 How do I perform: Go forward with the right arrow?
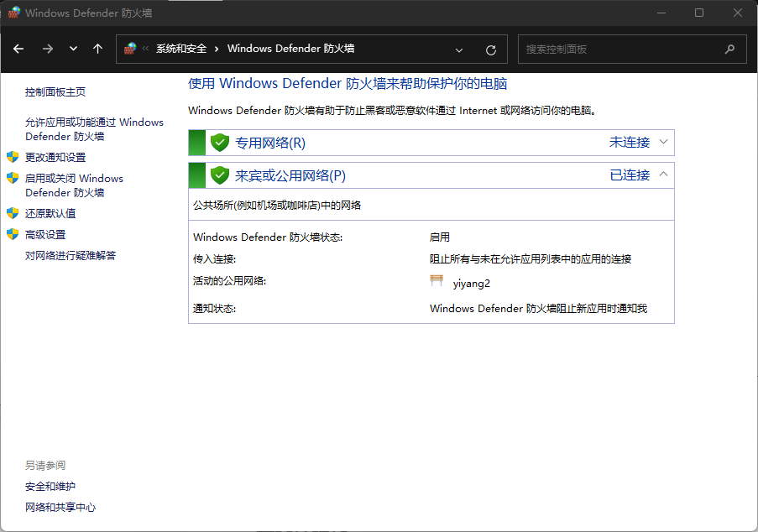coord(47,49)
